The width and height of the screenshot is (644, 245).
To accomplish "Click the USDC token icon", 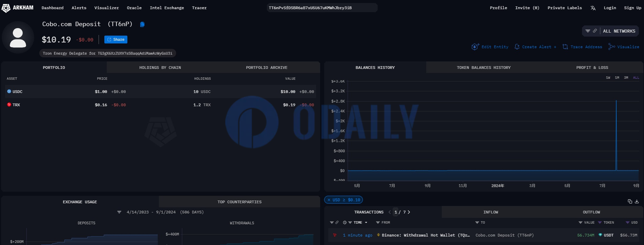I will (9, 92).
